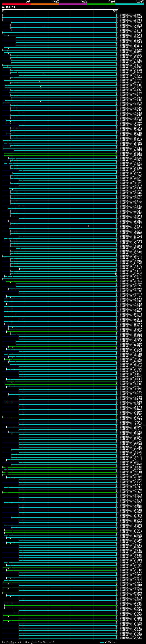Open hit UniRef100_A2SY32
The width and height of the screenshot is (146, 644).
pos(131,103)
